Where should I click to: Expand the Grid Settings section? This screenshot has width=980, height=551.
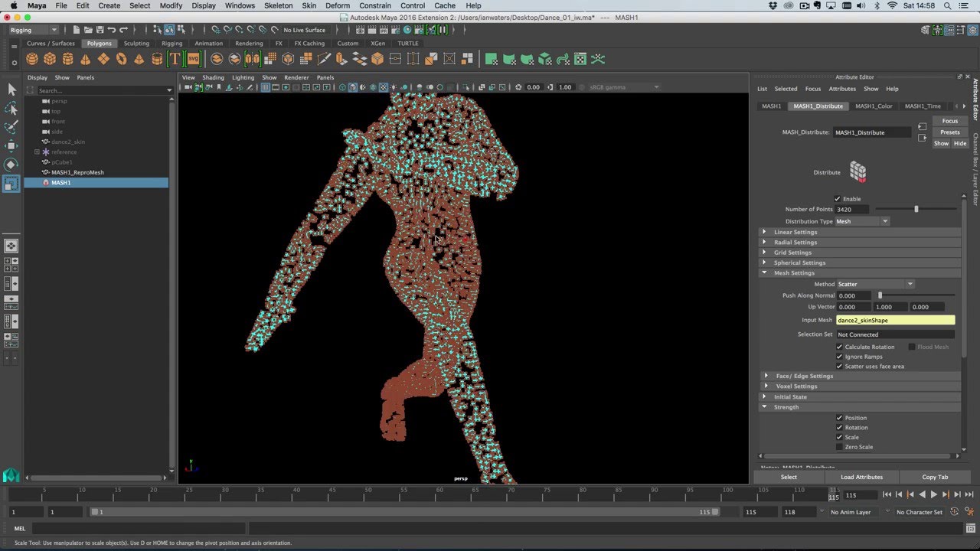coord(861,253)
